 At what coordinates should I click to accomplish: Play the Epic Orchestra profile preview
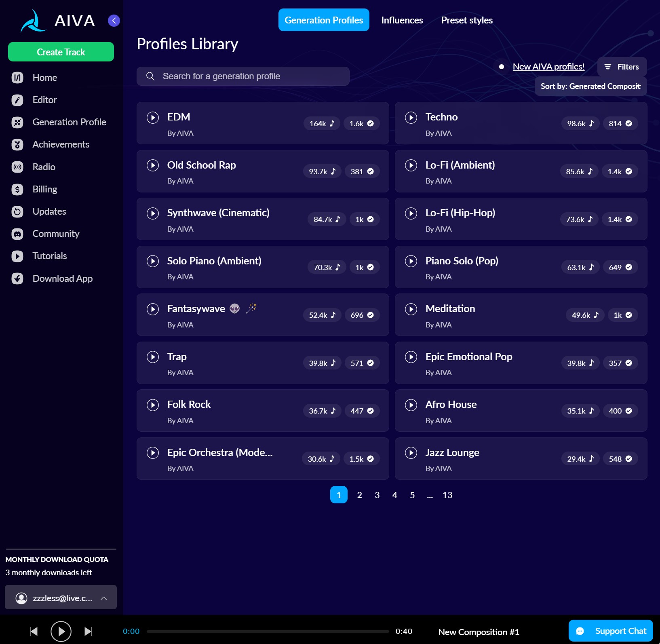(153, 453)
